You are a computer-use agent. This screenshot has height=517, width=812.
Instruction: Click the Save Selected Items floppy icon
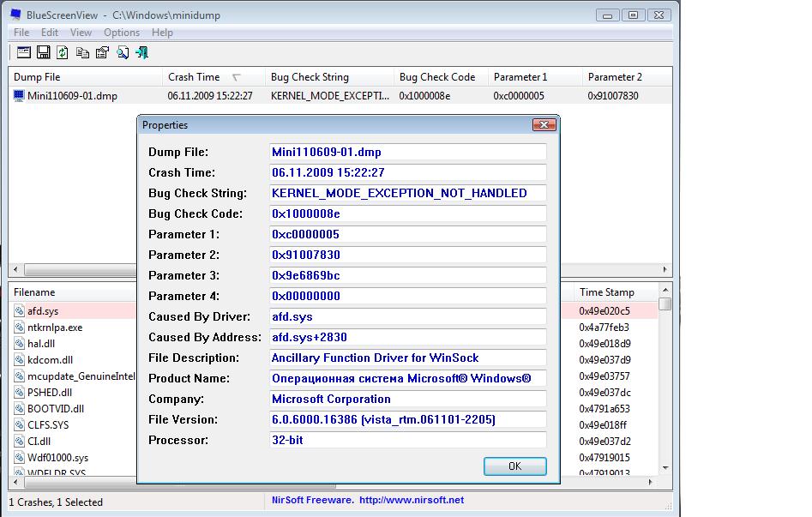tap(44, 52)
